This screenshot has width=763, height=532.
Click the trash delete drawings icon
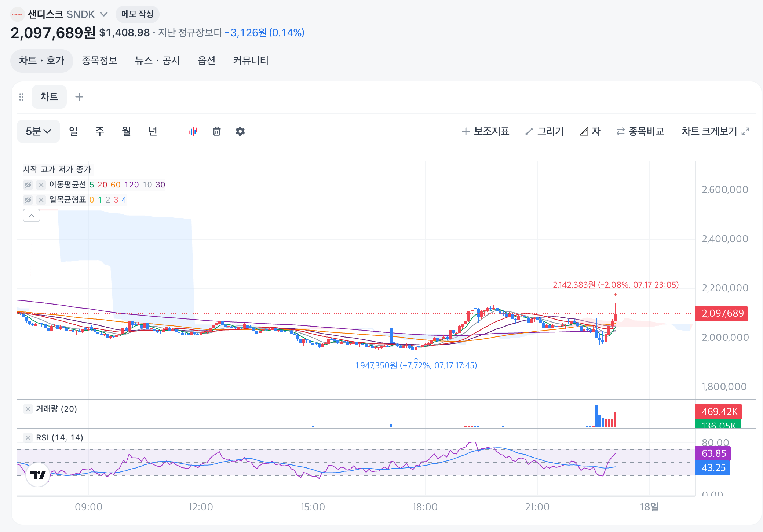(217, 131)
